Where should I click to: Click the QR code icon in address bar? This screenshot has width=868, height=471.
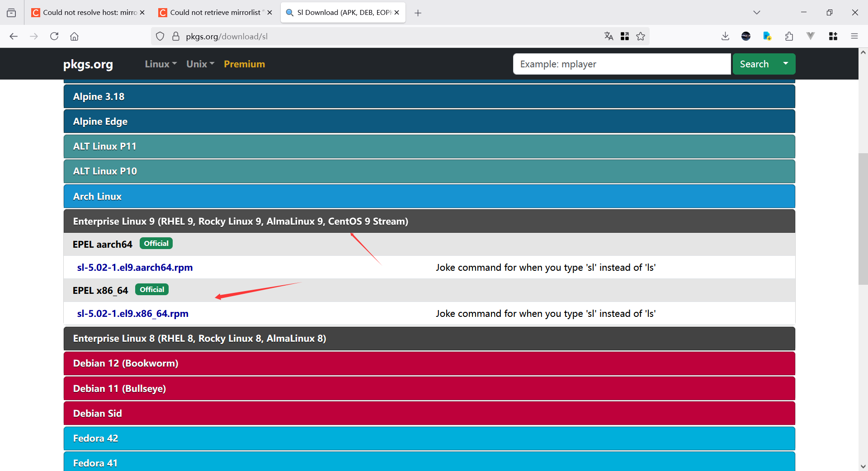[625, 36]
